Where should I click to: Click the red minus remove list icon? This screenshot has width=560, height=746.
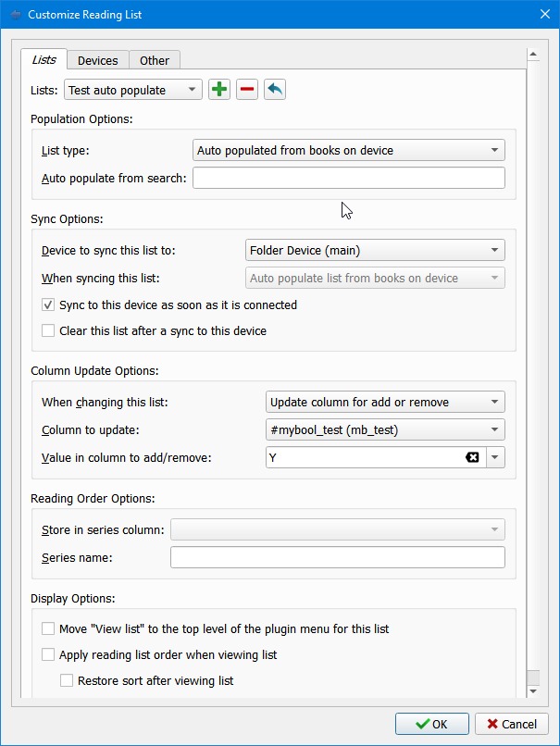(247, 90)
